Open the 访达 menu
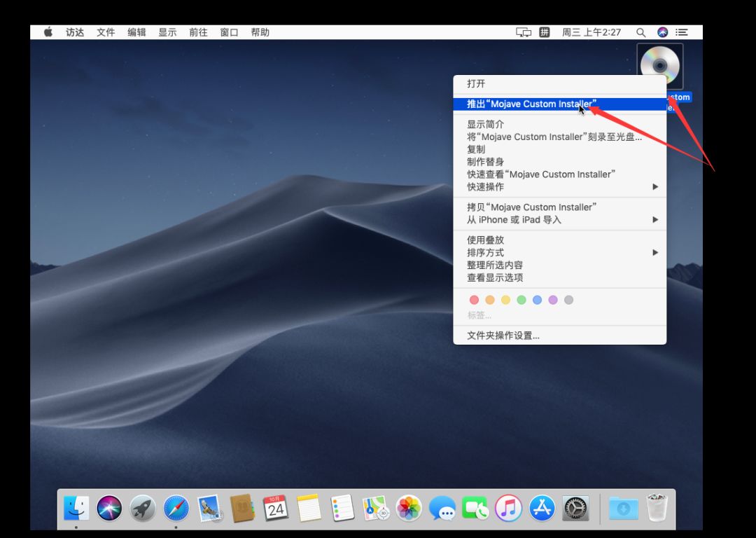 pyautogui.click(x=75, y=32)
